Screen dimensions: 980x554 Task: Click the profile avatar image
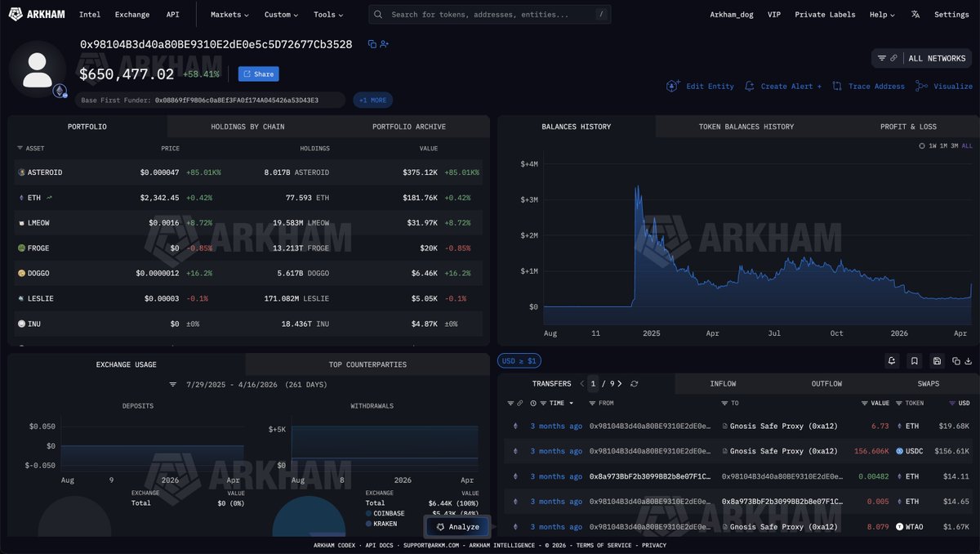(x=38, y=69)
